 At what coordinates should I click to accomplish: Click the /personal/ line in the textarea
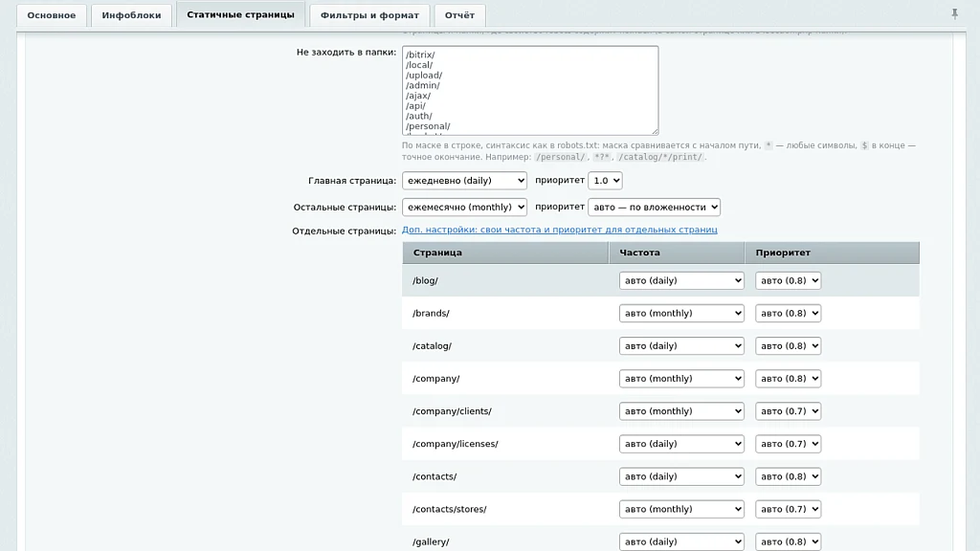tap(428, 126)
